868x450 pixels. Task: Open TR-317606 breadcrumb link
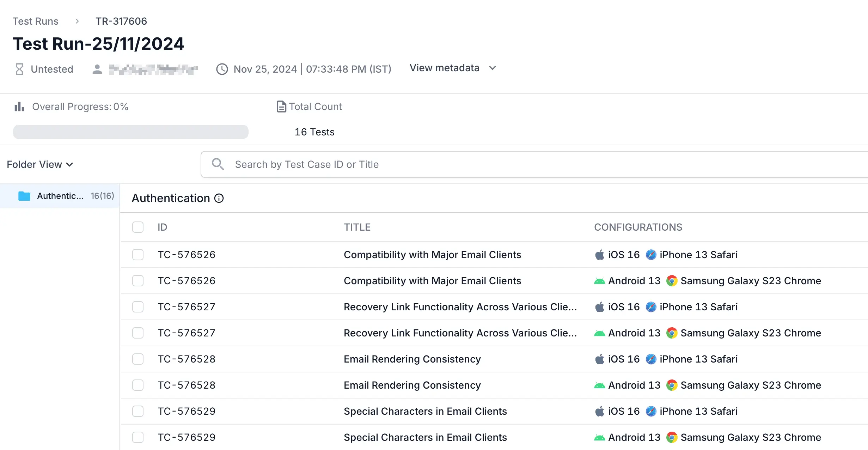pyautogui.click(x=121, y=21)
